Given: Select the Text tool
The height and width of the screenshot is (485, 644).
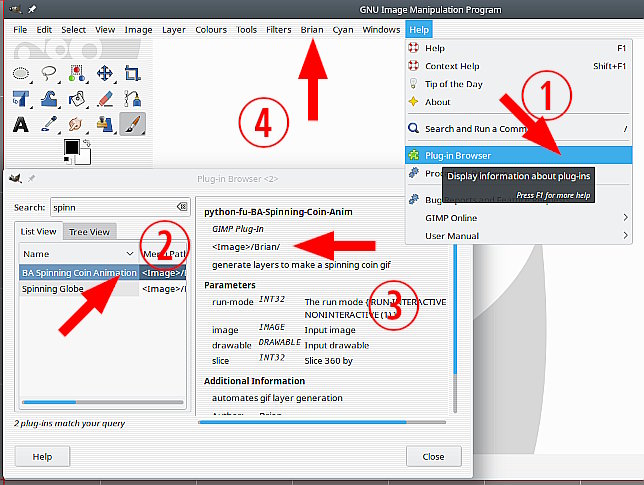Looking at the screenshot, I should pyautogui.click(x=21, y=124).
